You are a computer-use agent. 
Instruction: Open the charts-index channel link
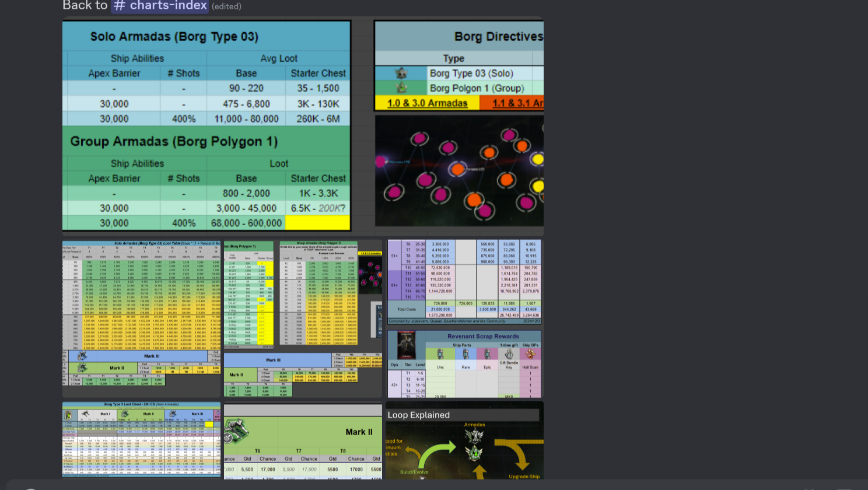tap(160, 6)
